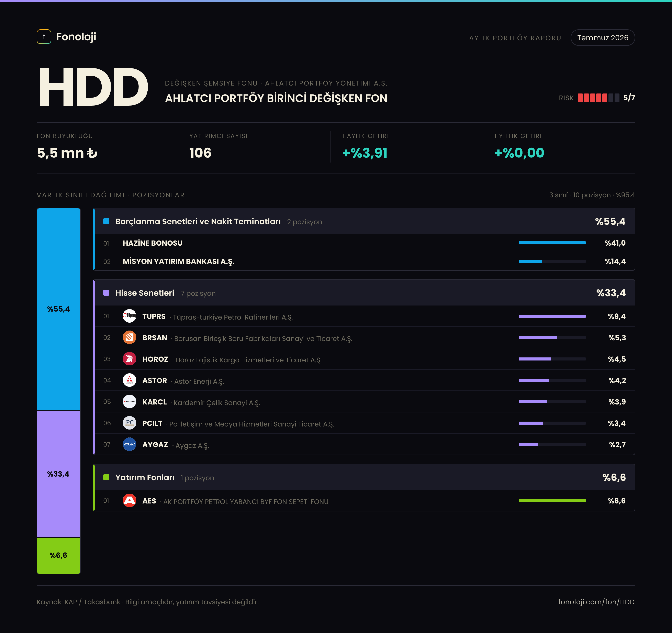Select the Yatırım Fonları section header

[364, 477]
